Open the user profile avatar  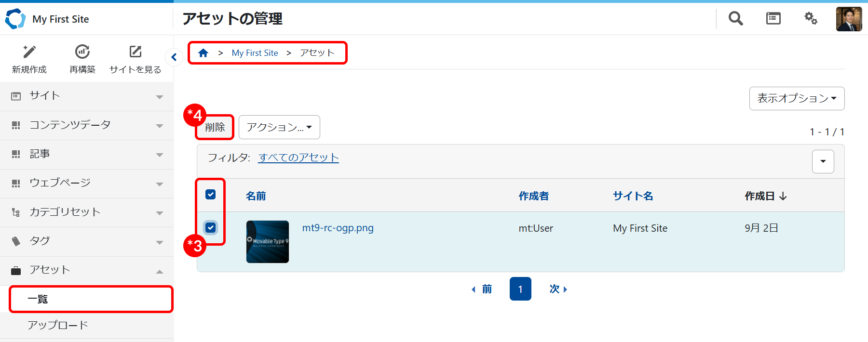(x=849, y=19)
